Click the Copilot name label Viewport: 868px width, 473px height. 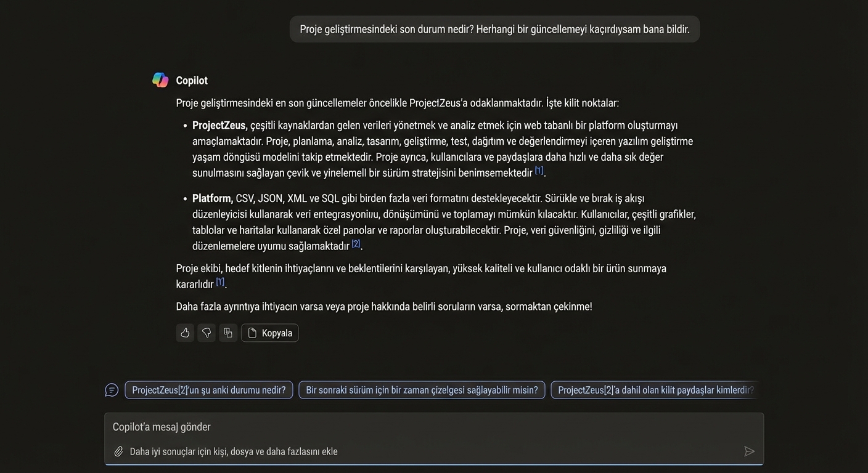pyautogui.click(x=192, y=81)
